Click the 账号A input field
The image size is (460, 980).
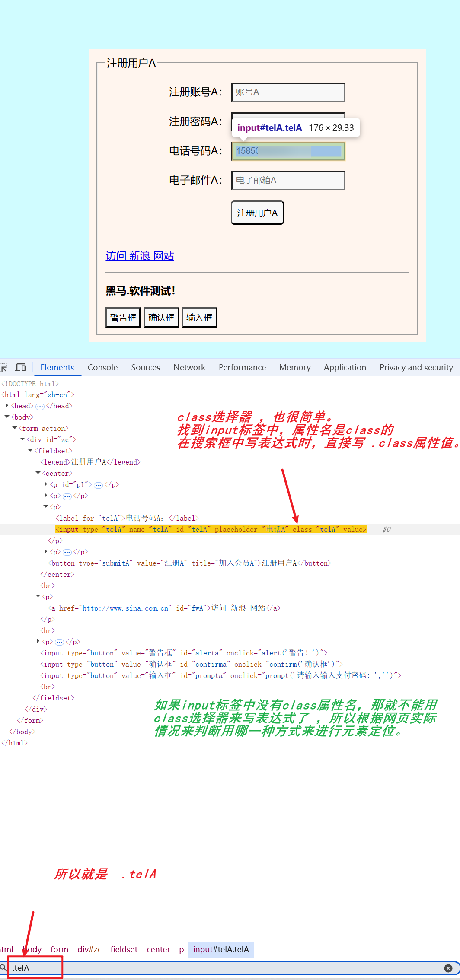pos(288,92)
